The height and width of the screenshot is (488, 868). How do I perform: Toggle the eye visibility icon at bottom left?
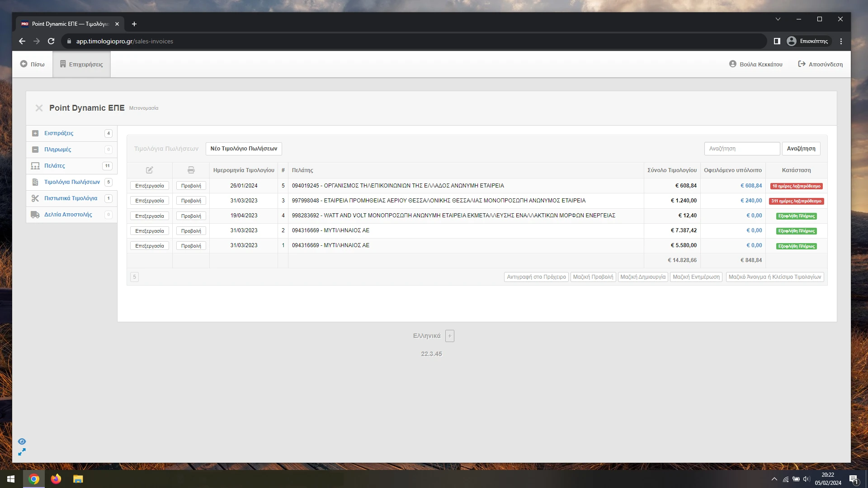(x=22, y=441)
